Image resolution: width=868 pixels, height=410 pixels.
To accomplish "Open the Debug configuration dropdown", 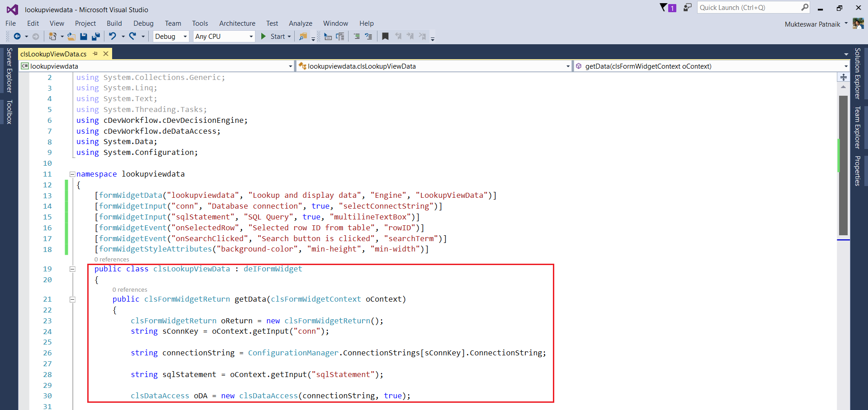I will point(185,36).
